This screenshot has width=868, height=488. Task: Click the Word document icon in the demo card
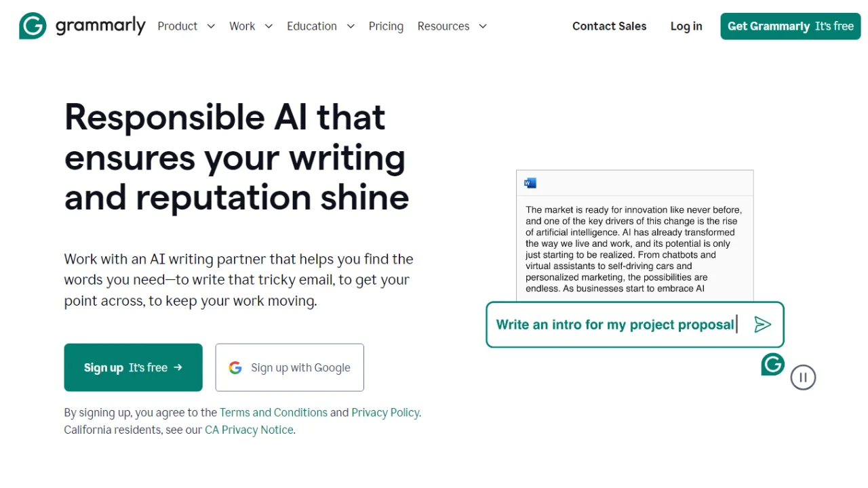(530, 182)
